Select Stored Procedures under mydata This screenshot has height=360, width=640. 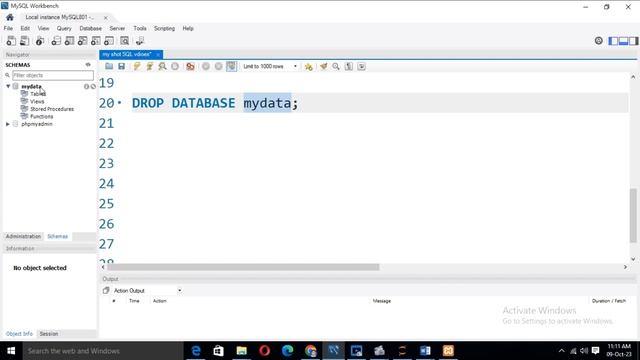pyautogui.click(x=52, y=109)
